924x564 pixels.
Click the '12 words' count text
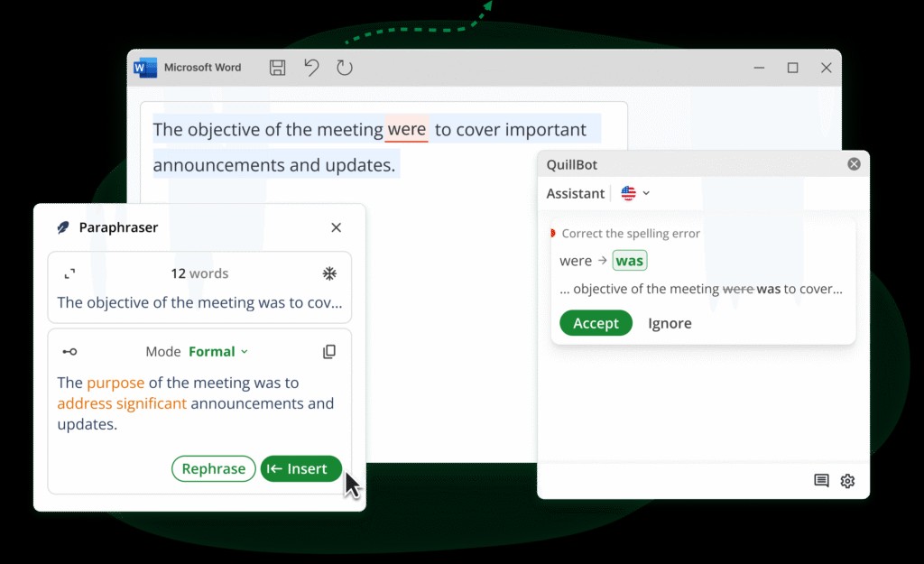(x=199, y=273)
